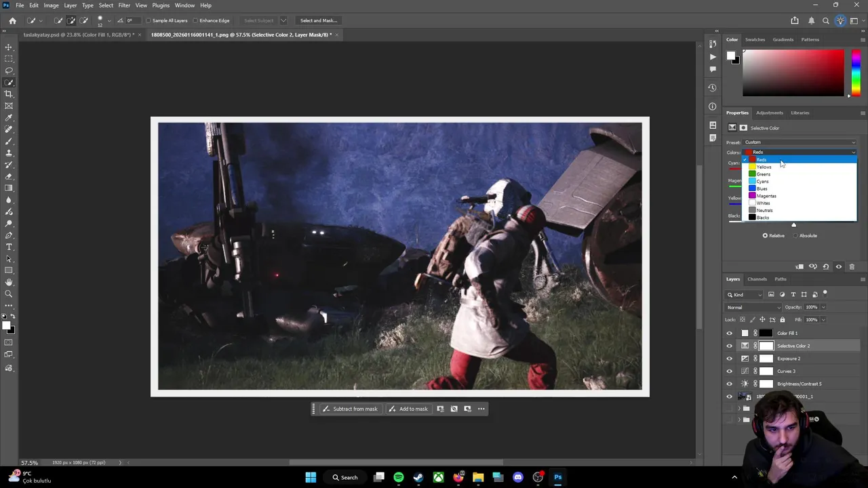Click view previous state icon in Properties
This screenshot has width=868, height=488.
[812, 266]
